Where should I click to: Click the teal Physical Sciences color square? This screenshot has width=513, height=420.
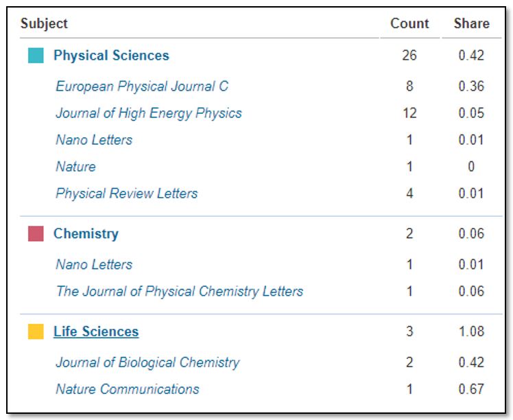tap(36, 56)
